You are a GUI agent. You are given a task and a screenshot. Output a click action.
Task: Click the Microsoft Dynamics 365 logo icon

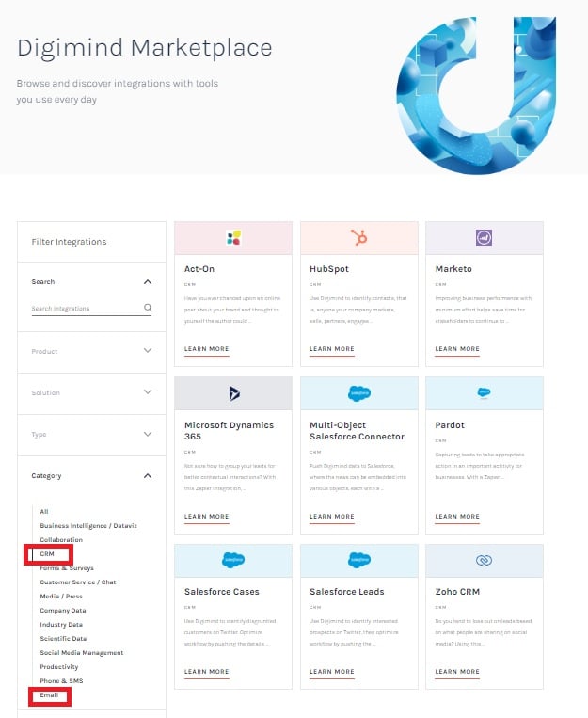pyautogui.click(x=234, y=393)
